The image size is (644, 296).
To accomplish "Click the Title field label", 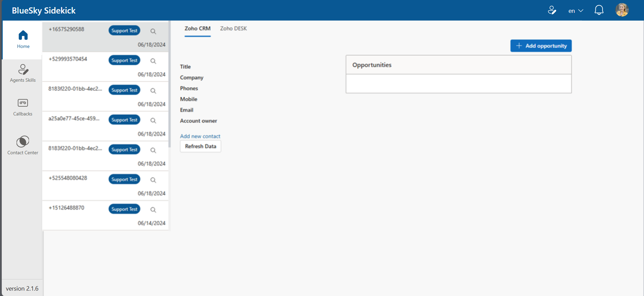I will 185,67.
